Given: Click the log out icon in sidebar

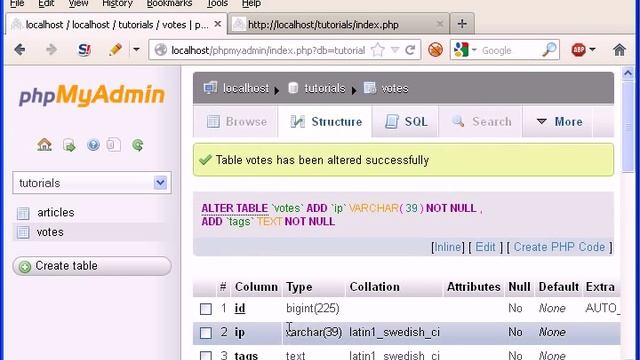Looking at the screenshot, I should click(x=69, y=145).
